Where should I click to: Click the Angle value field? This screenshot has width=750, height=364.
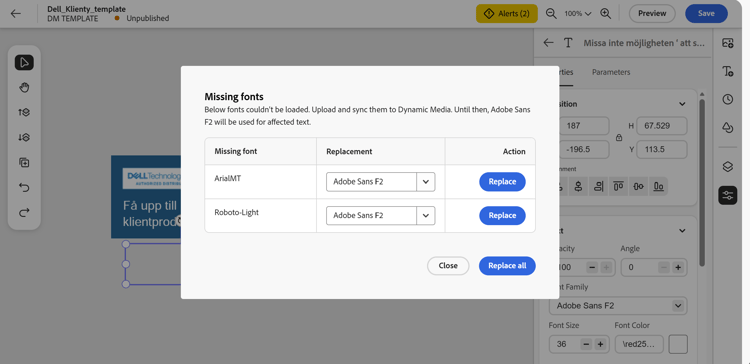(x=640, y=267)
